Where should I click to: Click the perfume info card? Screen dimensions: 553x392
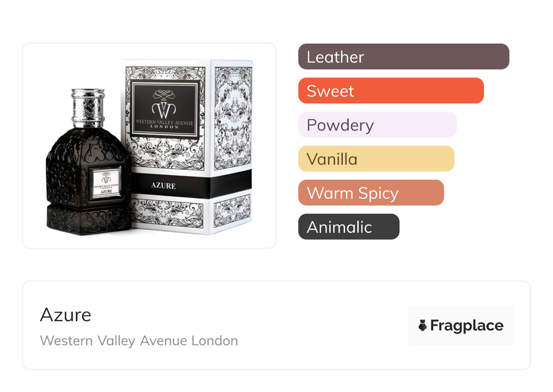click(276, 325)
